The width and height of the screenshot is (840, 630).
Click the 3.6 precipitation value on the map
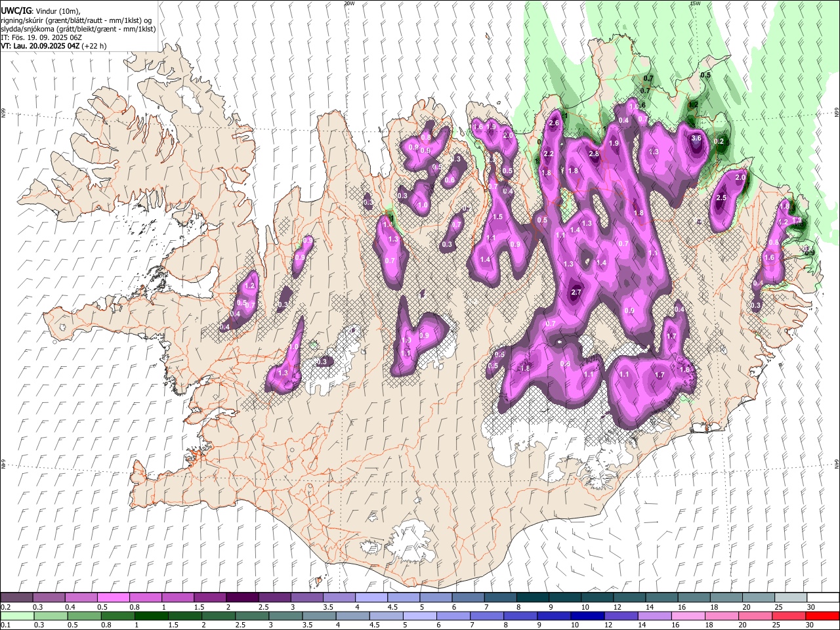click(697, 138)
